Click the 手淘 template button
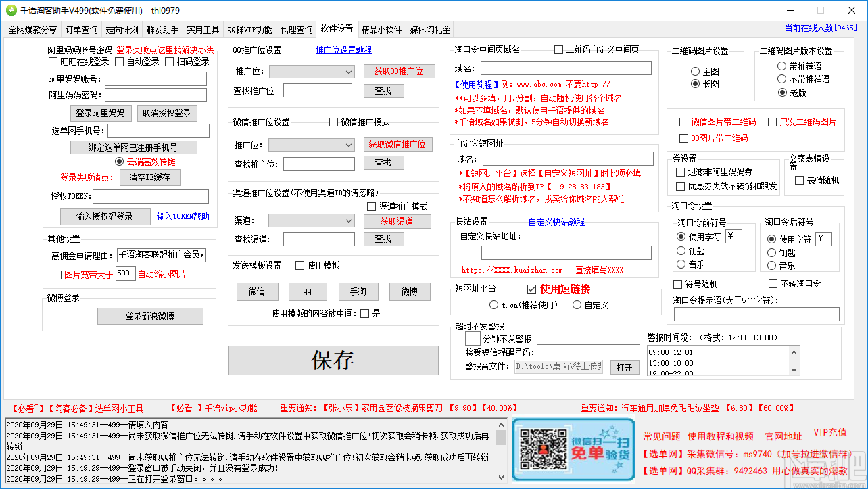Image resolution: width=868 pixels, height=489 pixels. coord(358,292)
